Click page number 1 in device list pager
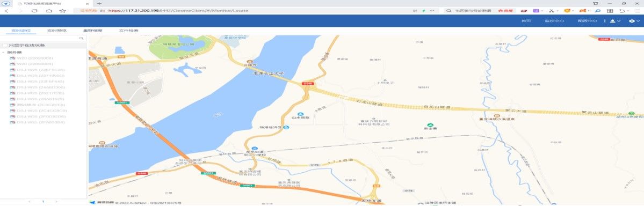Screen dimensions: 644x206 click(43, 202)
